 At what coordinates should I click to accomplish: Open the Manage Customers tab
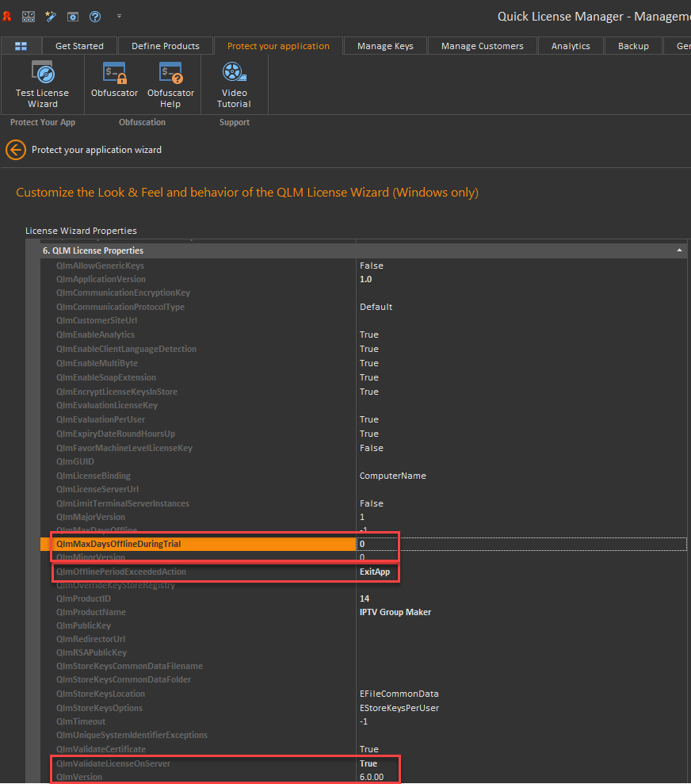(482, 46)
